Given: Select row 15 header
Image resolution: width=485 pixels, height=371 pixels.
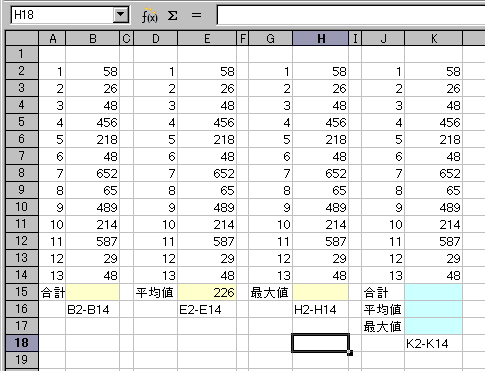Looking at the screenshot, I should coord(22,292).
